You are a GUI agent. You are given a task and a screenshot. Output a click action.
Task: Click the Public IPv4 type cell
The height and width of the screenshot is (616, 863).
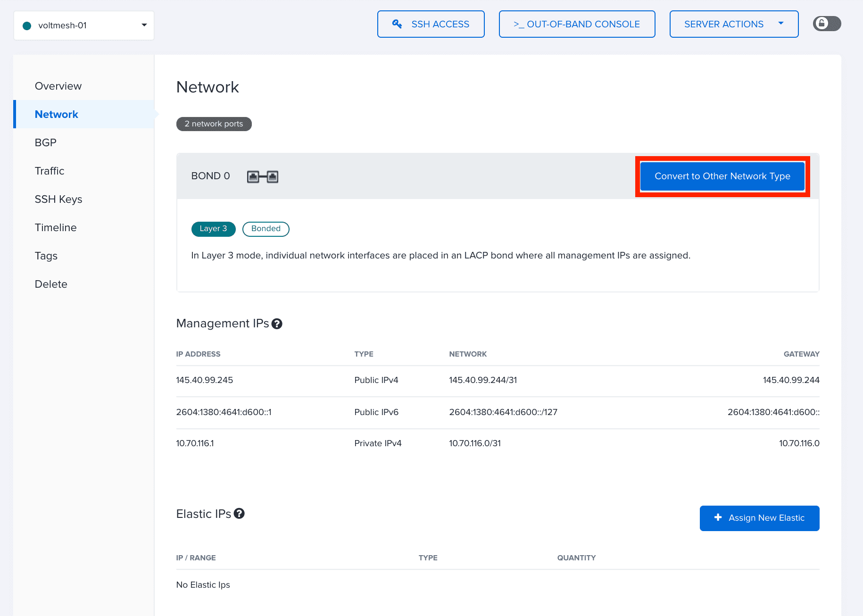(376, 380)
